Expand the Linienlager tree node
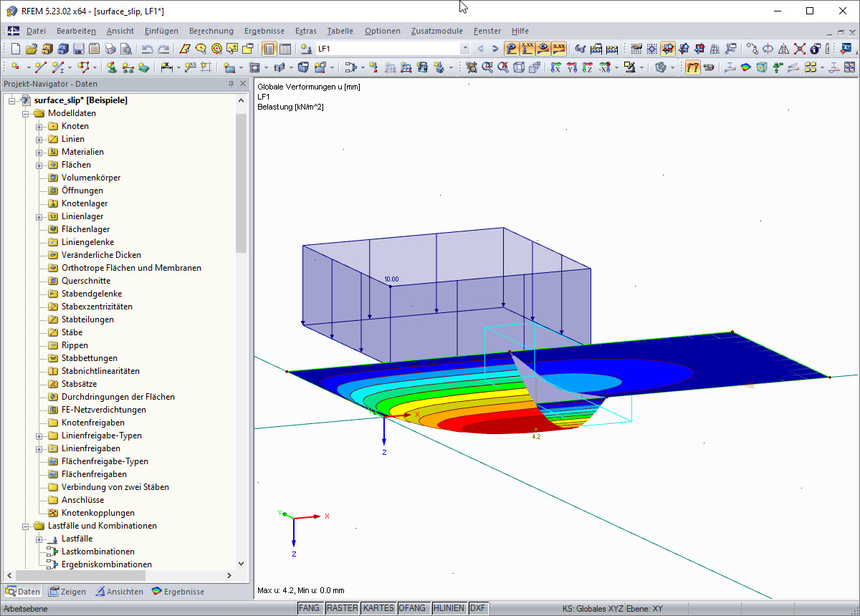This screenshot has height=616, width=860. tap(39, 216)
